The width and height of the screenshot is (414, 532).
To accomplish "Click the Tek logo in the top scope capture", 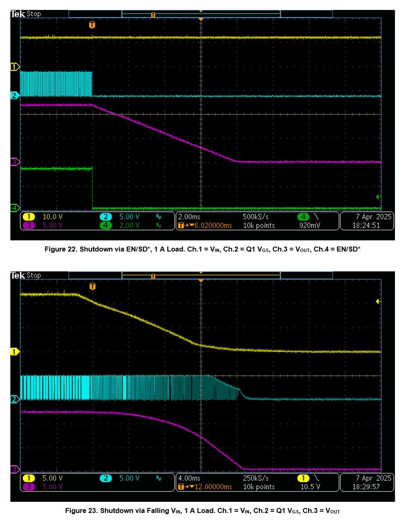I will coord(18,14).
